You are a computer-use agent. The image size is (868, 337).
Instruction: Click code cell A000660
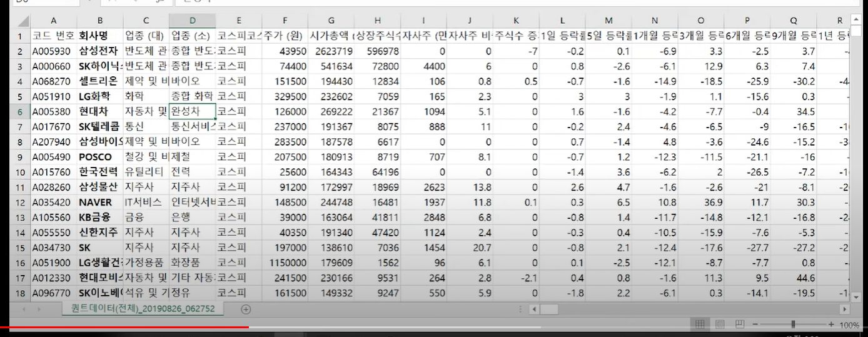coord(53,66)
